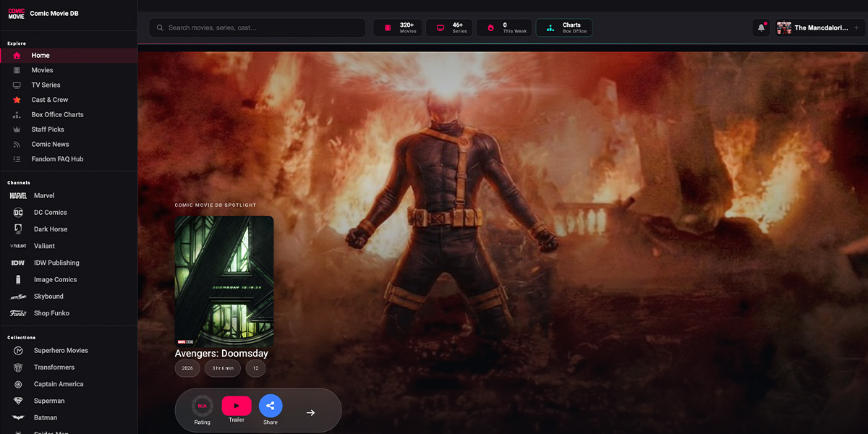This screenshot has height=434, width=868.
Task: Open The Mandalorian profile chip
Action: click(x=819, y=27)
